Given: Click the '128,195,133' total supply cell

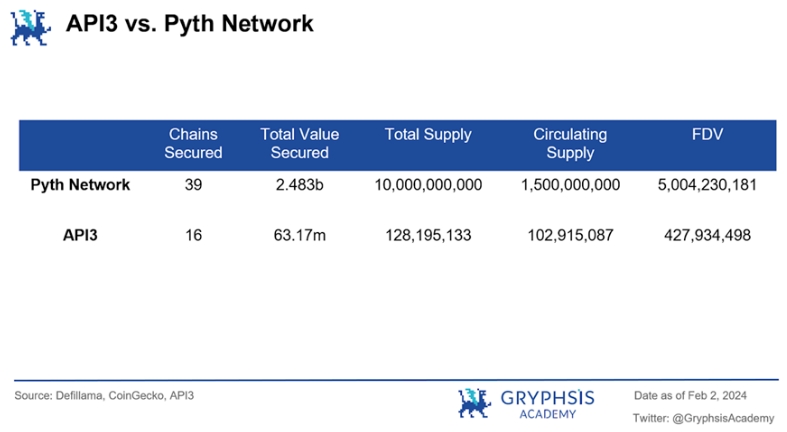Looking at the screenshot, I should coord(428,235).
